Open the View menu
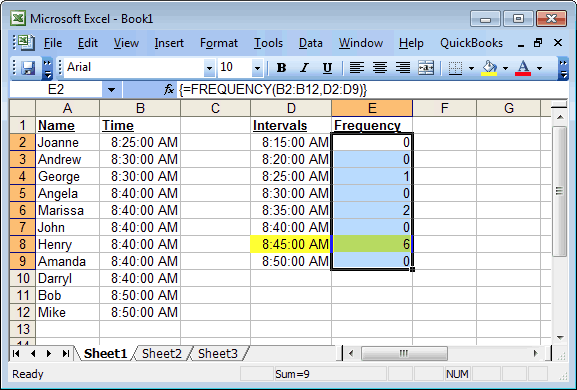The width and height of the screenshot is (577, 390). pyautogui.click(x=126, y=43)
